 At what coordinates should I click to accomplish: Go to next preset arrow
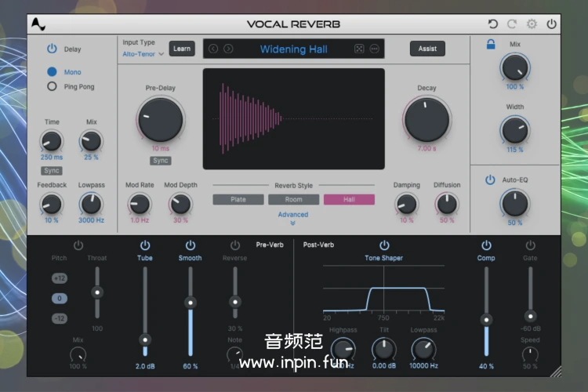[228, 49]
